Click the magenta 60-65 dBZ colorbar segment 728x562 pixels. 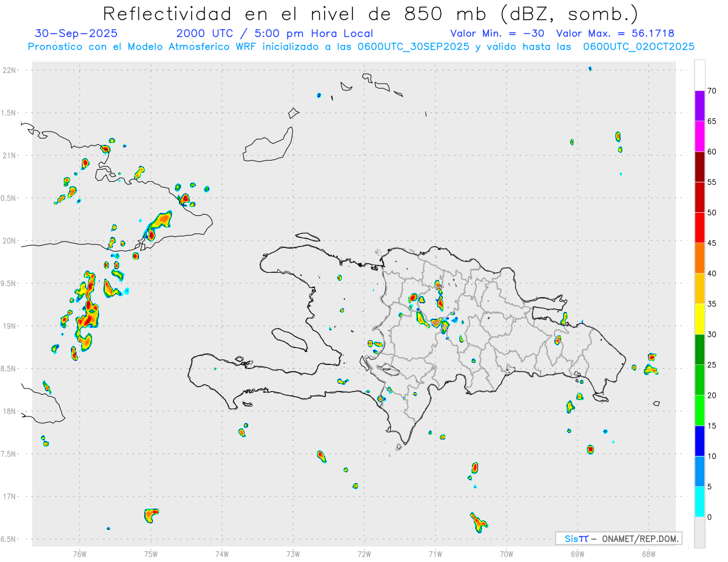[x=699, y=136]
